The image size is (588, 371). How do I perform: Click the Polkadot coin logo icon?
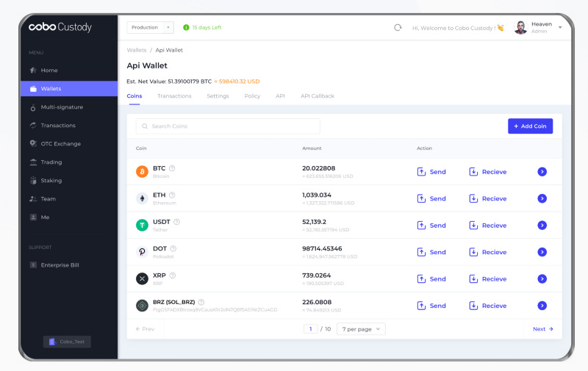point(142,252)
